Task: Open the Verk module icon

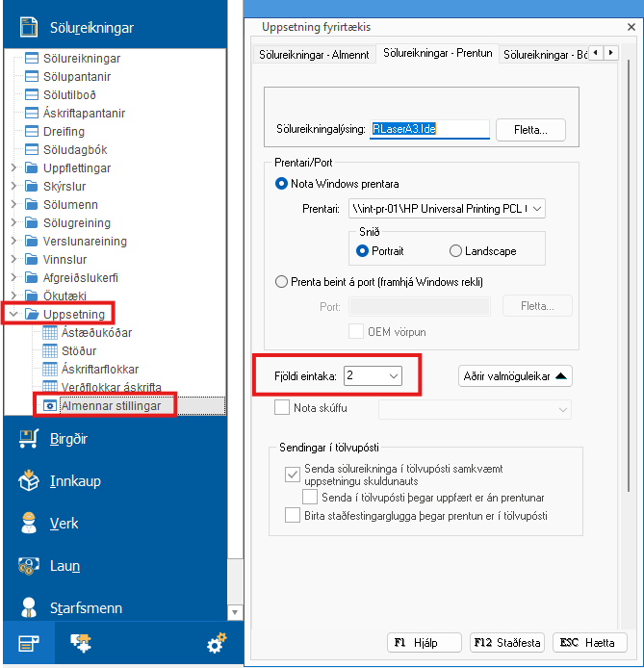Action: coord(31,524)
